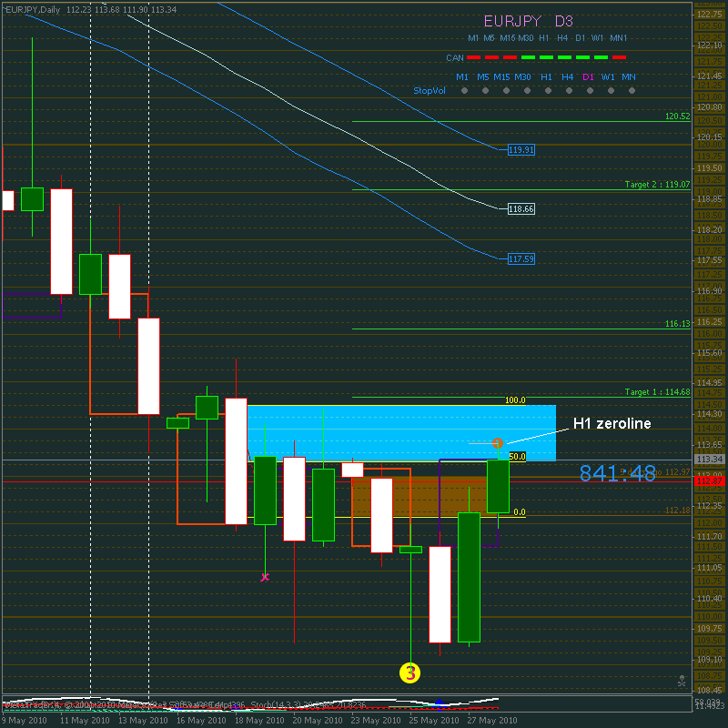Click the 23 May 2010 date label

[x=376, y=721]
